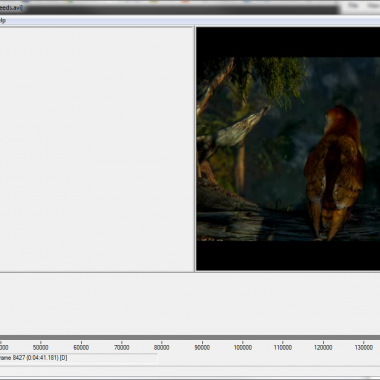380x380 pixels.
Task: Click the gray seek bar track above the ticks
Action: (x=190, y=337)
